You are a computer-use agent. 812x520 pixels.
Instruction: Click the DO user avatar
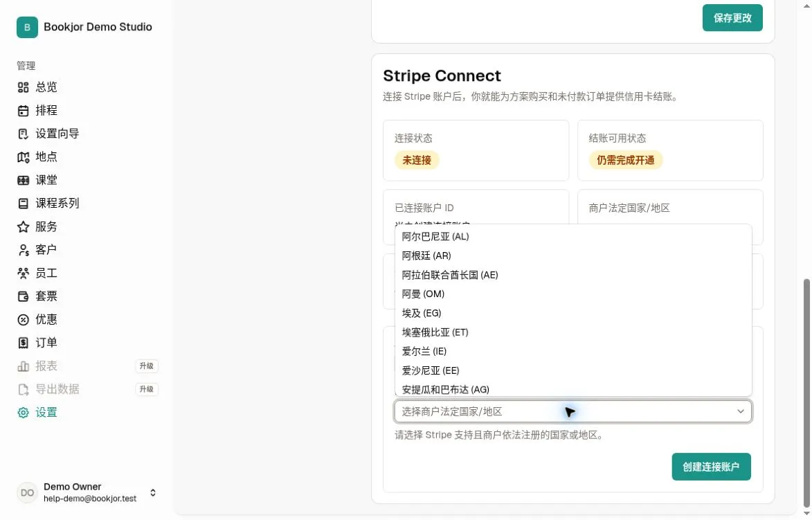coord(27,492)
